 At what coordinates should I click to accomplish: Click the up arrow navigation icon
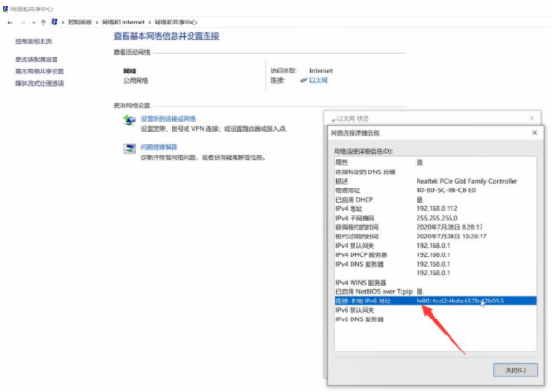[43, 23]
